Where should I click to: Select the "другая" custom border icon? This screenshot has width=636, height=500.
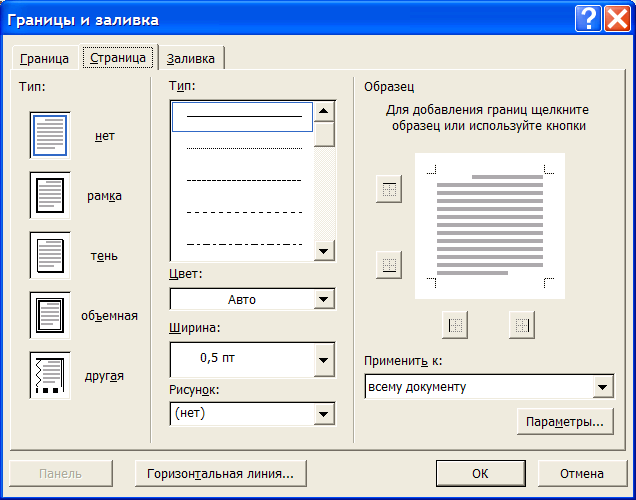coord(50,376)
